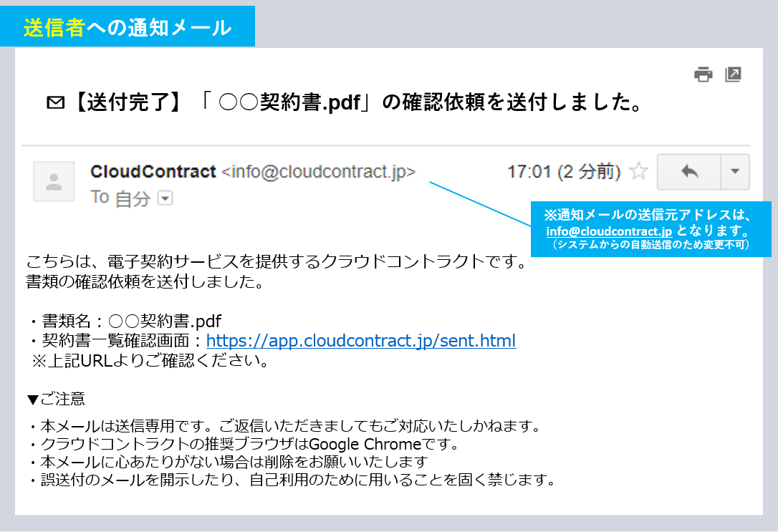Screen dimensions: 778x532
Task: Click the line 本メールは送信専用です
Action: click(x=286, y=426)
